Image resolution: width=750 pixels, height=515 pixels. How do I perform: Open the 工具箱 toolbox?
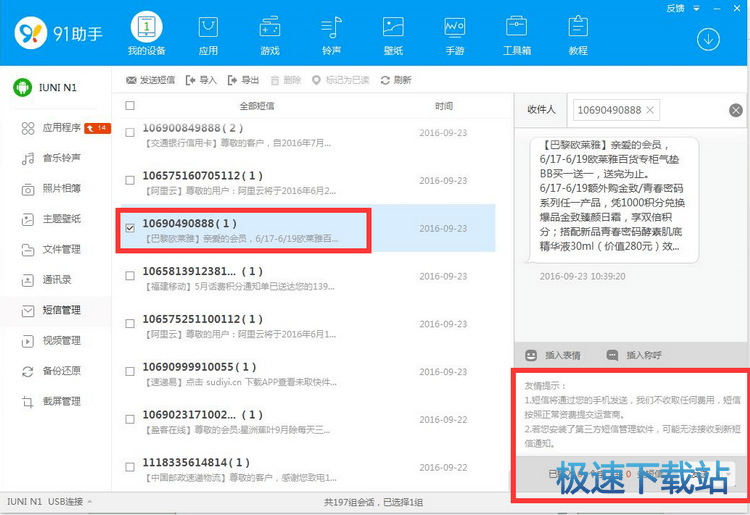coord(517,35)
